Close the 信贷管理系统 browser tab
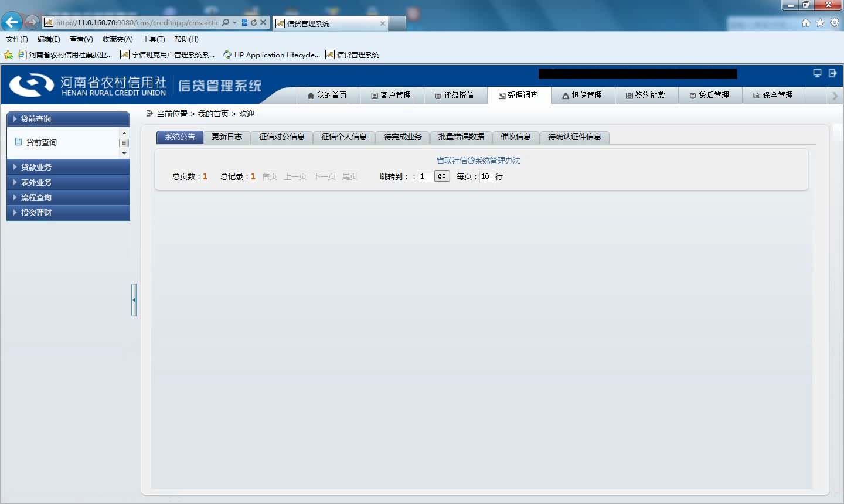 (383, 23)
